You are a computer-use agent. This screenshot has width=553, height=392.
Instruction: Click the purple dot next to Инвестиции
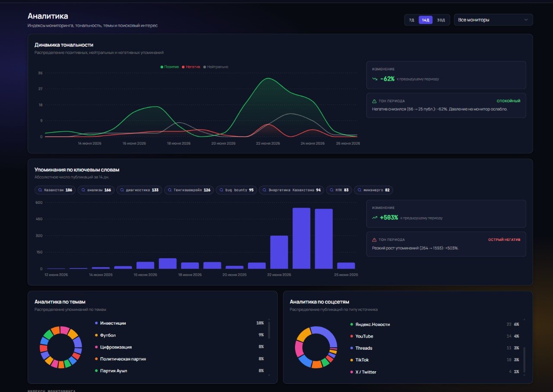[96, 323]
